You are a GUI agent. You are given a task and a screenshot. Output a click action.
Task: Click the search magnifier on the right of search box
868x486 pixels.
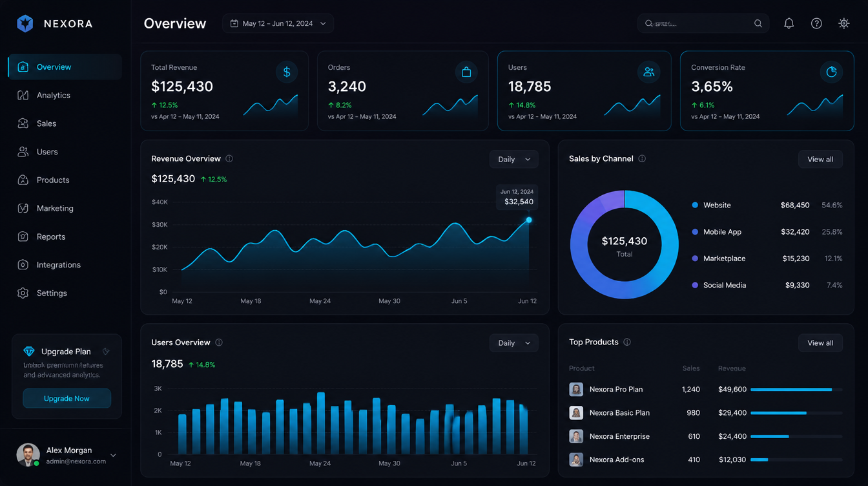tap(758, 23)
